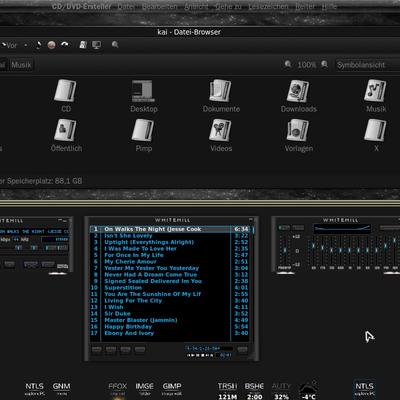This screenshot has width=400, height=400.
Task: Go up one folder with the up arrow
Action: point(38,45)
